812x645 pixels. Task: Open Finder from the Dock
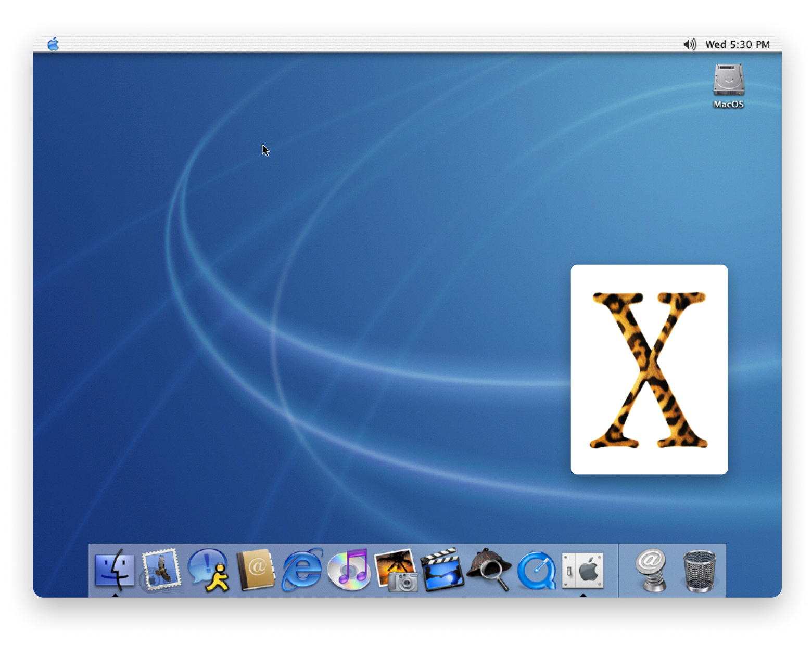(x=115, y=570)
